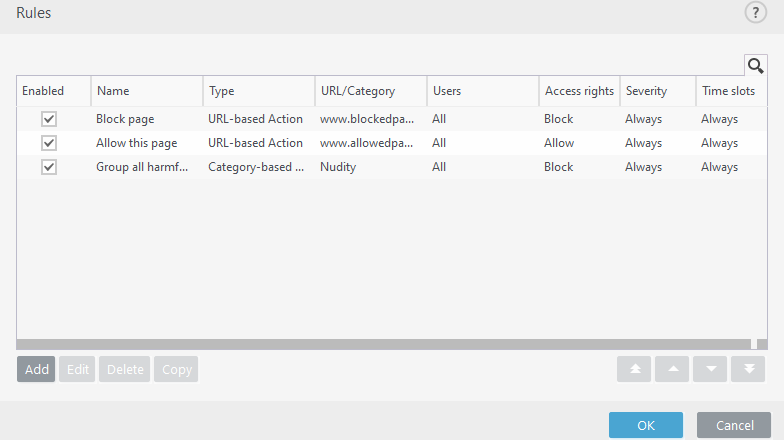Image resolution: width=784 pixels, height=440 pixels.
Task: Open the help question mark icon
Action: (x=756, y=12)
